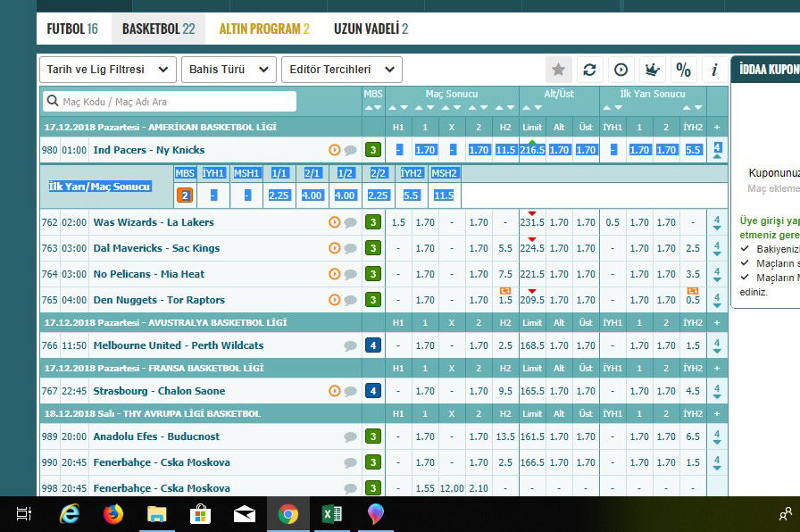
Task: Open the clock time filter icon
Action: pyautogui.click(x=621, y=70)
